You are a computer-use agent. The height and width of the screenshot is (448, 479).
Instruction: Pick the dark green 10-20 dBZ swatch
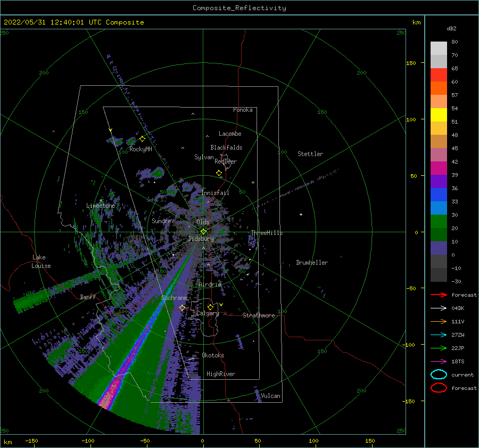pos(439,235)
